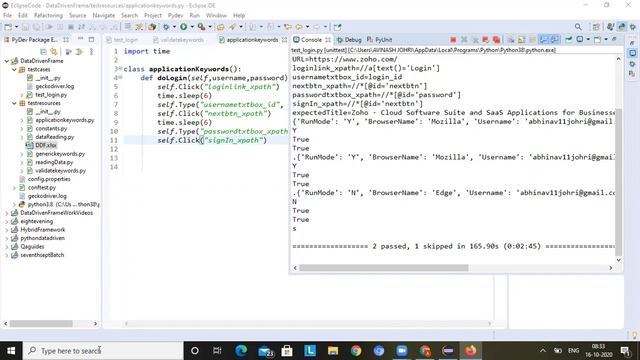Click the toolbar search magnifier icon
The width and height of the screenshot is (640, 360).
click(x=578, y=27)
